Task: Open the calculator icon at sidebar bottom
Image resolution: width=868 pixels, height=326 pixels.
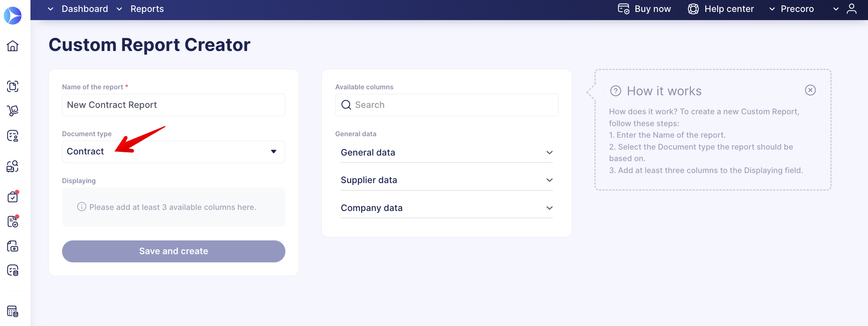Action: pos(13,311)
